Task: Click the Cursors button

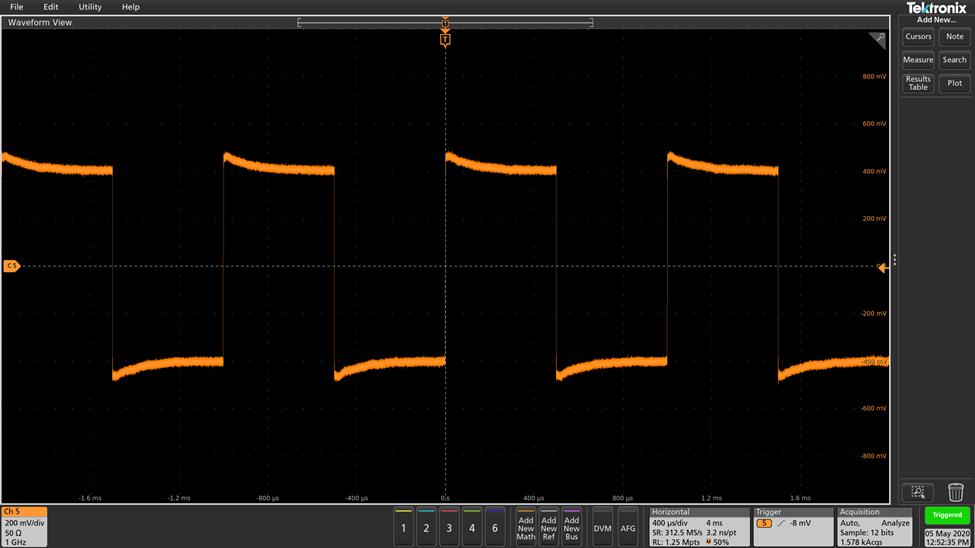Action: click(918, 37)
